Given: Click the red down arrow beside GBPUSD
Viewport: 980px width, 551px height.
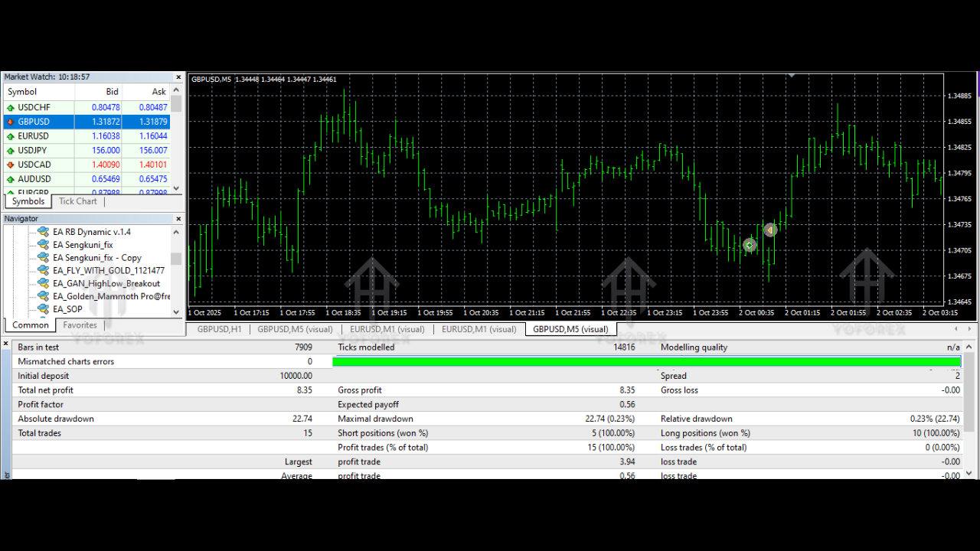Looking at the screenshot, I should click(11, 121).
